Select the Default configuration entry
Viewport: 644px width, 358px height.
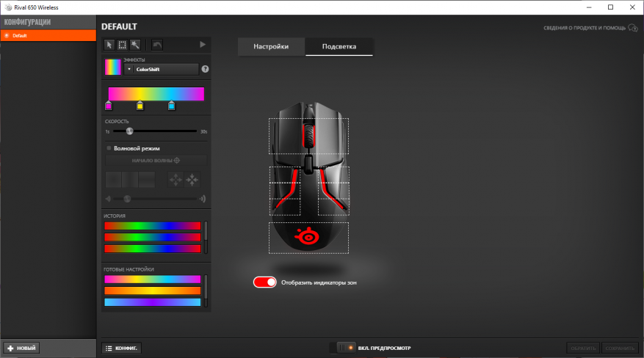[48, 36]
